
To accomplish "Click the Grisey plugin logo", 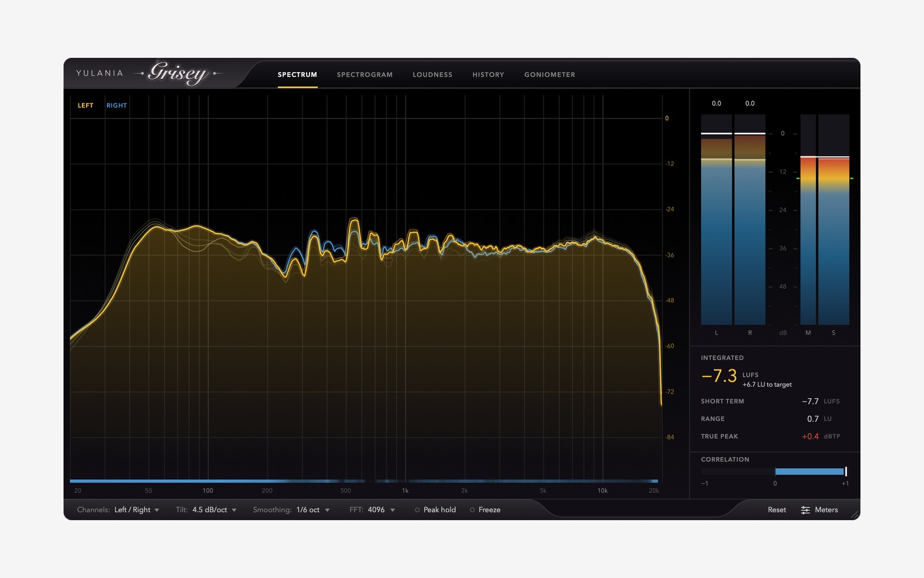I will pos(178,73).
